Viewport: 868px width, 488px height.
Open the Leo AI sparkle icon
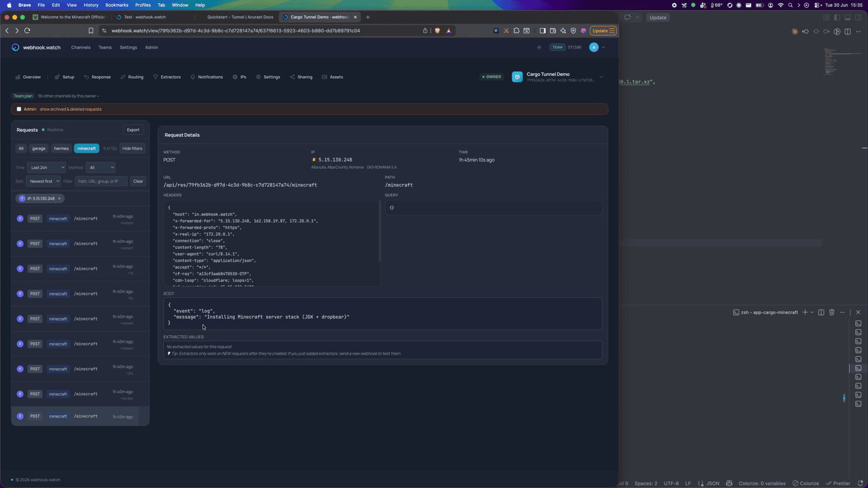pyautogui.click(x=563, y=31)
